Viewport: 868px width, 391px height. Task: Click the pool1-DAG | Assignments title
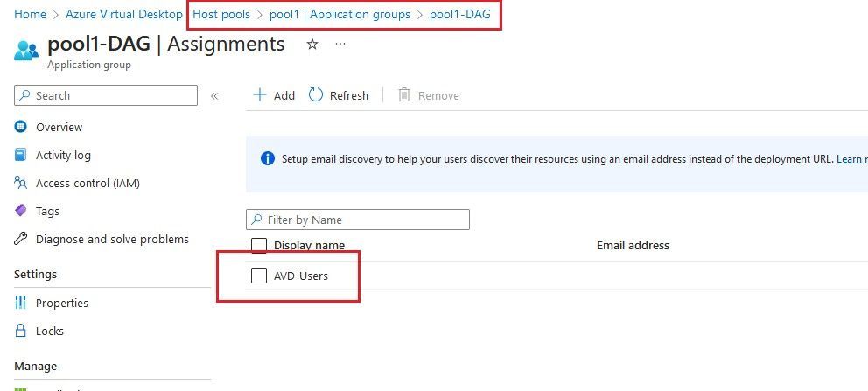point(166,44)
